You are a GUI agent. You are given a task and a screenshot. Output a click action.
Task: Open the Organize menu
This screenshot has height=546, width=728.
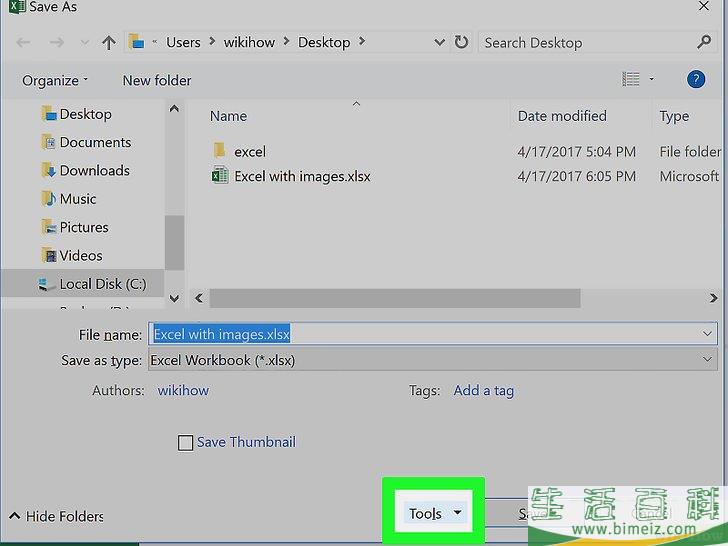click(55, 80)
